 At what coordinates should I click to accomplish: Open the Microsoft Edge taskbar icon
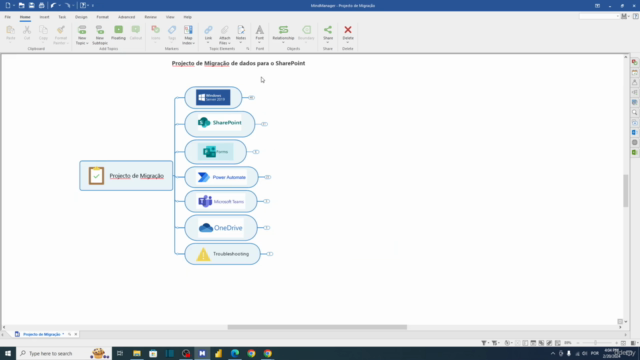click(235, 353)
